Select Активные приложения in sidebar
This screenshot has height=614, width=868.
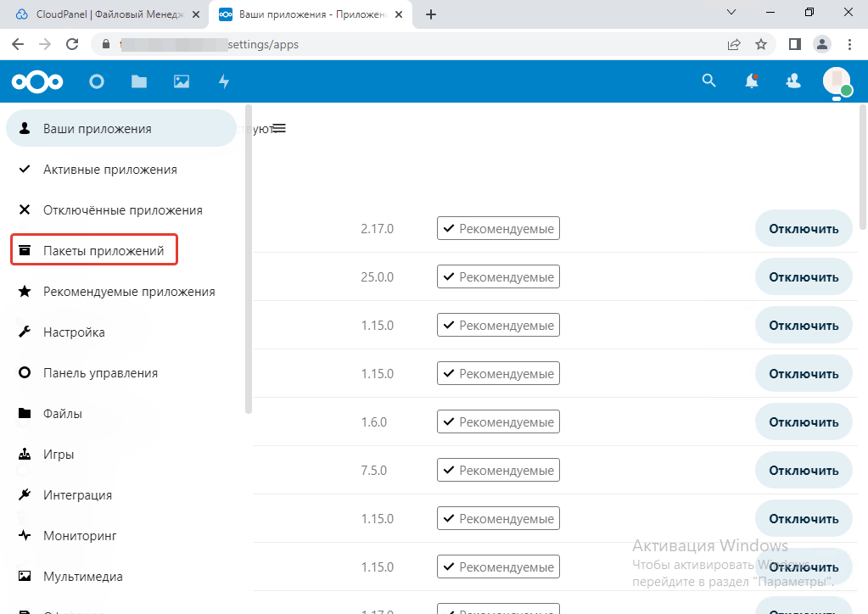(x=109, y=170)
